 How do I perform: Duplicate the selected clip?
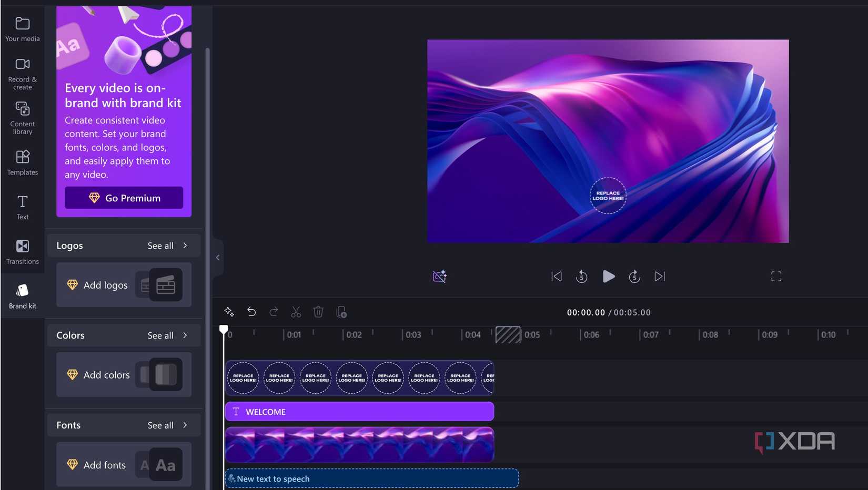tap(341, 311)
